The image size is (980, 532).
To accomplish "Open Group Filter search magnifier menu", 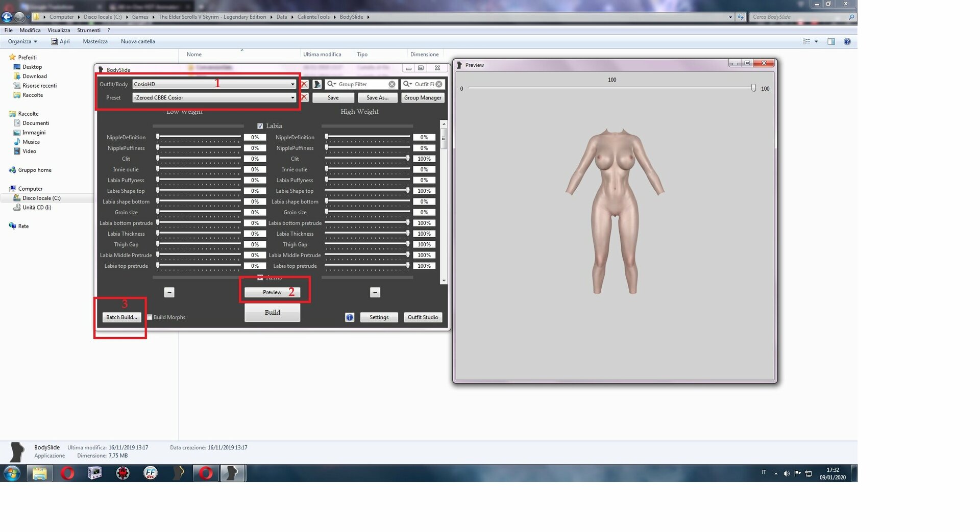I will coord(331,84).
